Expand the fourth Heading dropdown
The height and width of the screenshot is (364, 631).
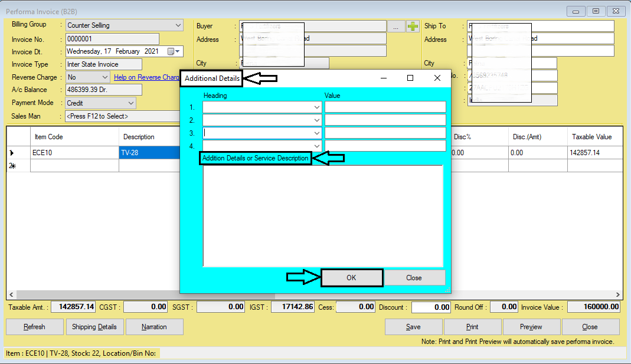coord(317,145)
